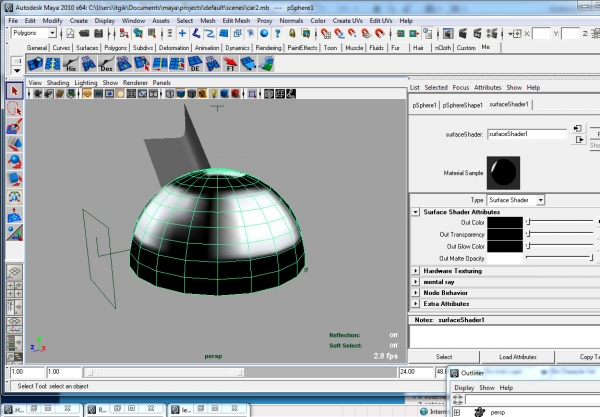Click the New Scene icon
This screenshot has width=600, height=417.
pyautogui.click(x=70, y=34)
